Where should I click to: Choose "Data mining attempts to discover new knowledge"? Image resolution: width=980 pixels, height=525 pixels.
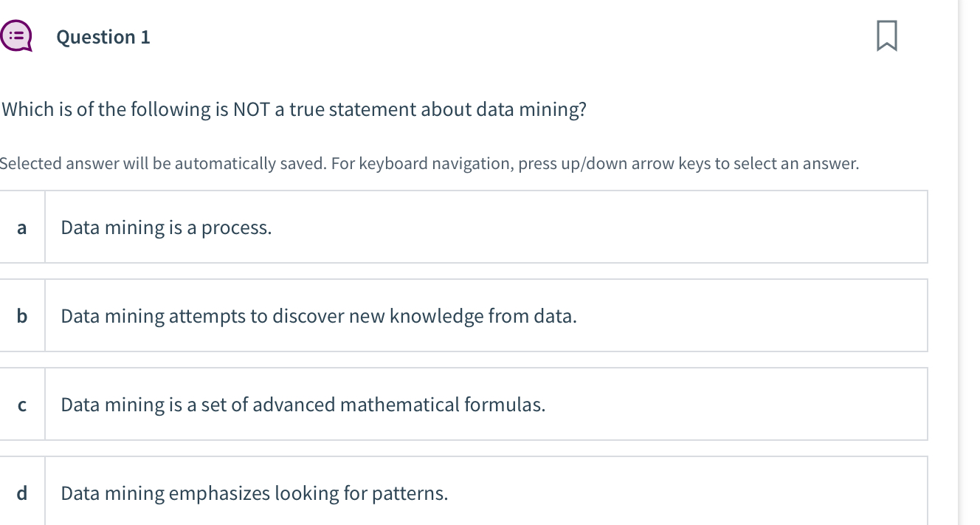[x=486, y=316]
